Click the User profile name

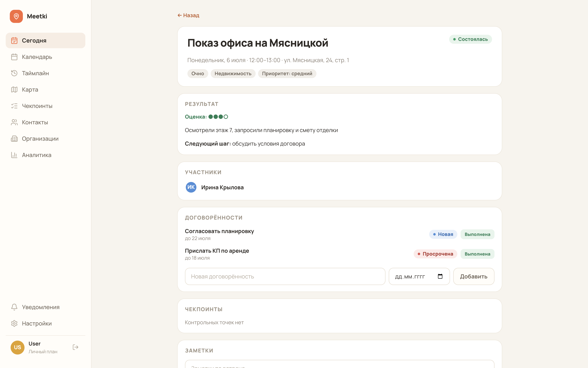[x=35, y=344]
